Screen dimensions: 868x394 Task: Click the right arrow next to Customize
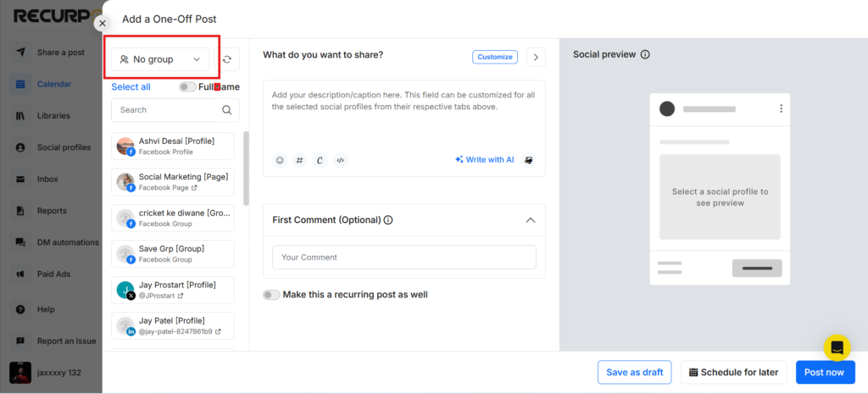(x=536, y=57)
